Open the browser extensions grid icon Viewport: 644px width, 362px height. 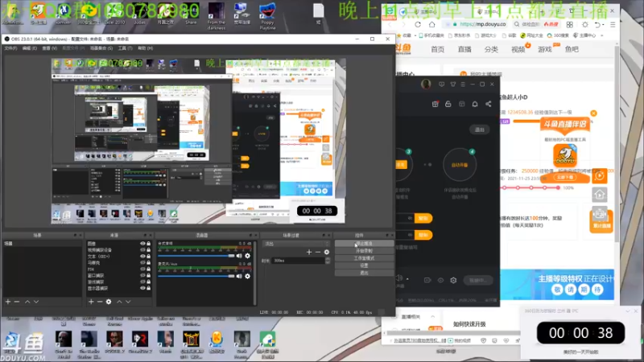tap(570, 25)
